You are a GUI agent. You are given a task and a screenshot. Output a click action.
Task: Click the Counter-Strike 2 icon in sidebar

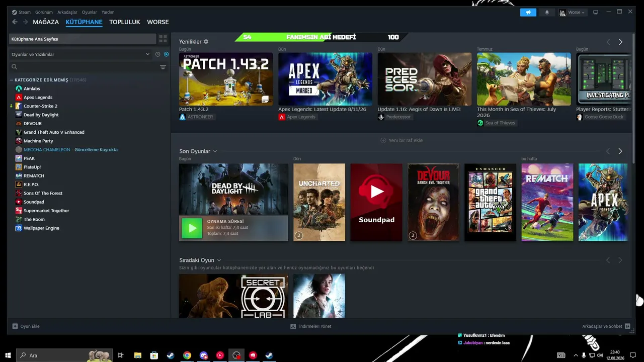click(19, 106)
